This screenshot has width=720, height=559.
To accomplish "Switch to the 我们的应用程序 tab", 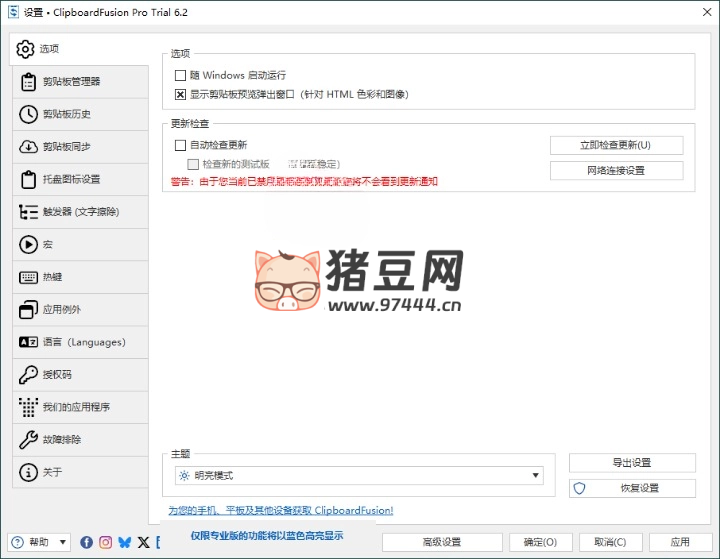I will (x=80, y=407).
